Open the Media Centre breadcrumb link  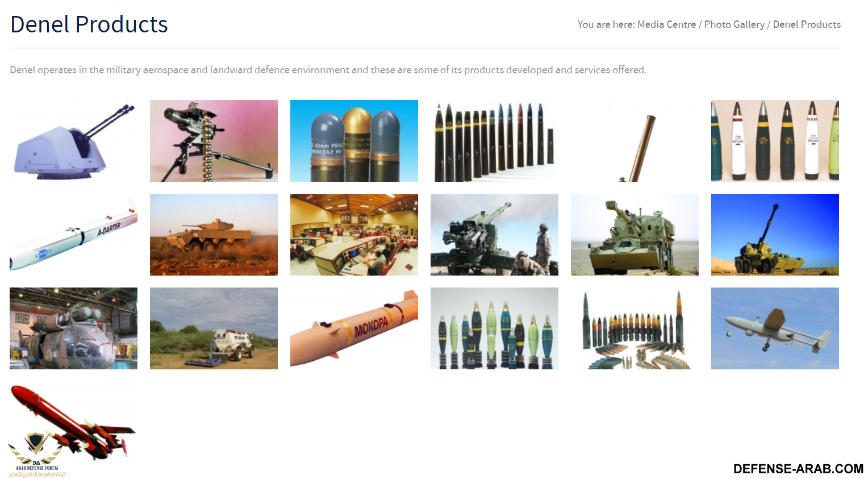point(666,24)
